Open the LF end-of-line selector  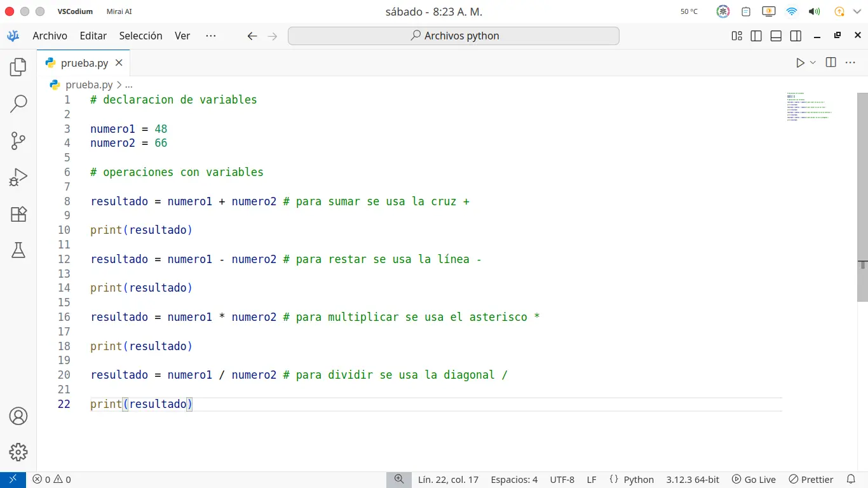pos(592,480)
